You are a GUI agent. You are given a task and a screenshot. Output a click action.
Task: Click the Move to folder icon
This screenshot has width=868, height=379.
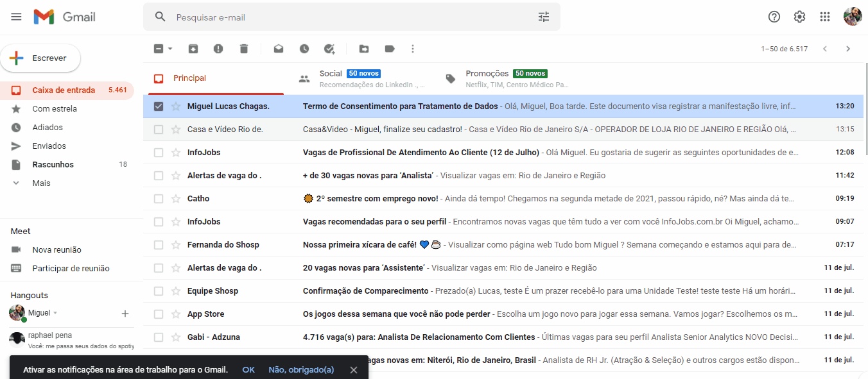[364, 49]
